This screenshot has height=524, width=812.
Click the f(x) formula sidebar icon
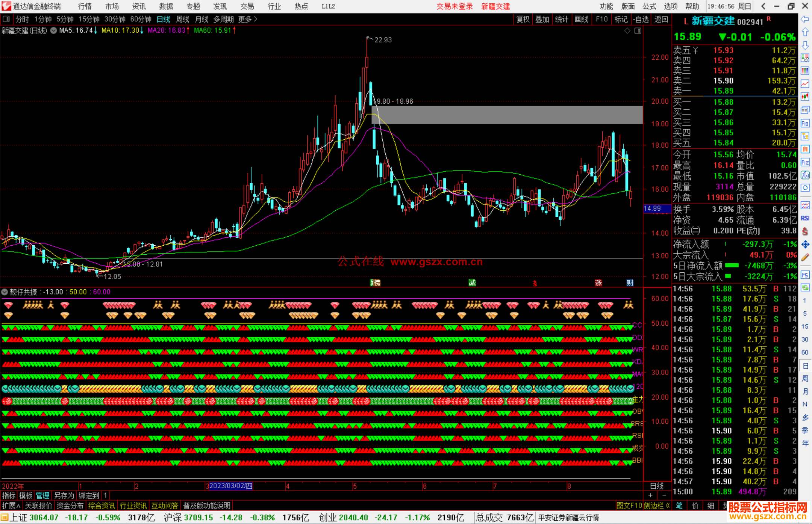tap(805, 175)
